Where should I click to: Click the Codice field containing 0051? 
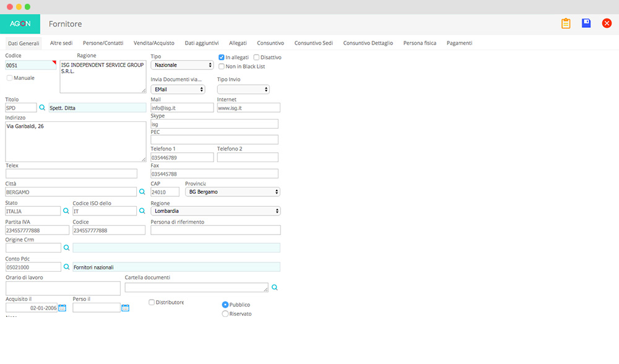point(31,65)
